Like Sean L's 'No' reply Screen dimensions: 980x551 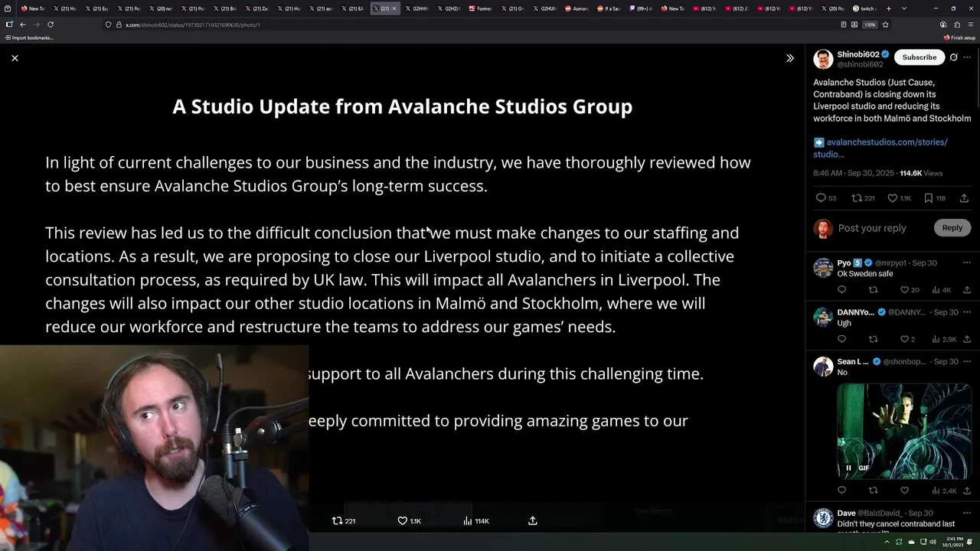point(904,491)
